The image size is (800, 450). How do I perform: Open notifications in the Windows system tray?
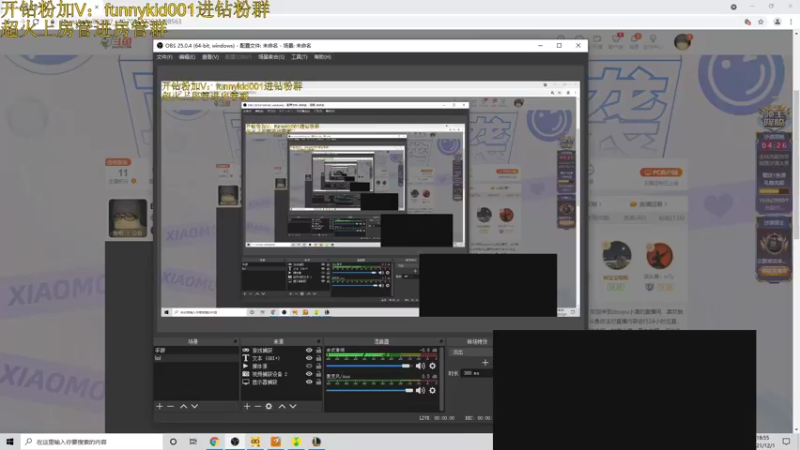tap(786, 441)
